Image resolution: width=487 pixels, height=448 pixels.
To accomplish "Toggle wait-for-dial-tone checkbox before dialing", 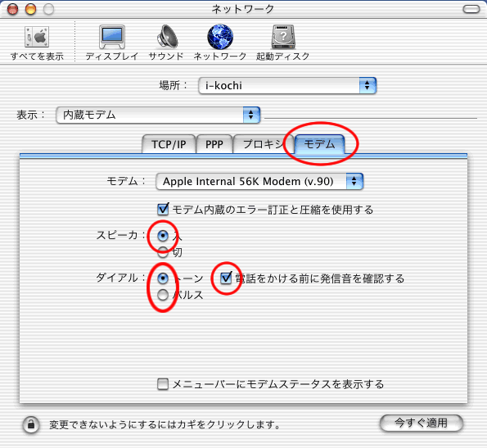I will pyautogui.click(x=226, y=278).
